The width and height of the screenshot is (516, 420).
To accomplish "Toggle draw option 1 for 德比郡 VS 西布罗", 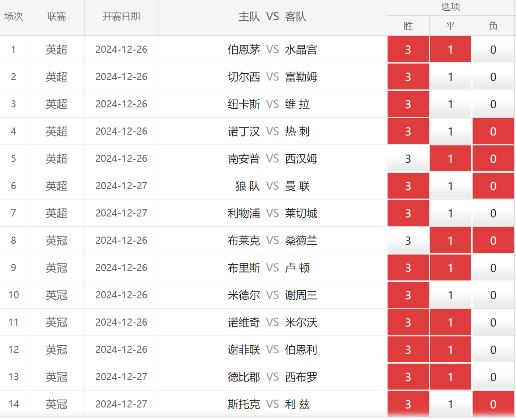I will pyautogui.click(x=451, y=377).
